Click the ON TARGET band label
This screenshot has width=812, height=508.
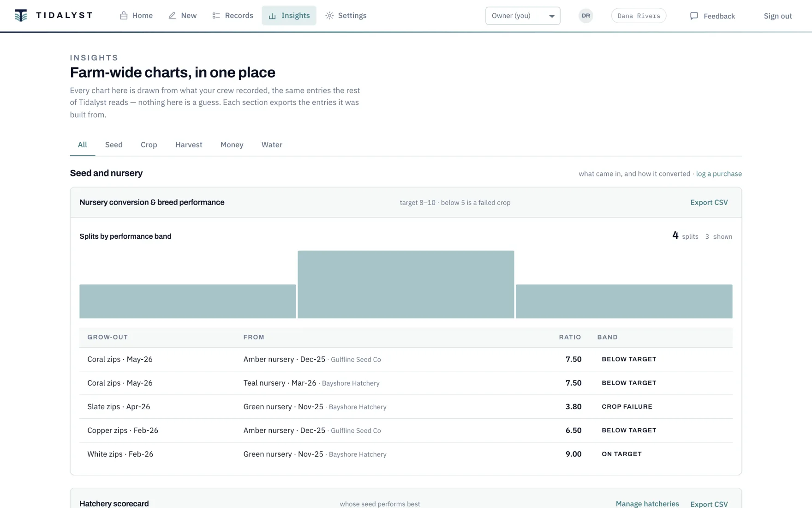click(621, 454)
